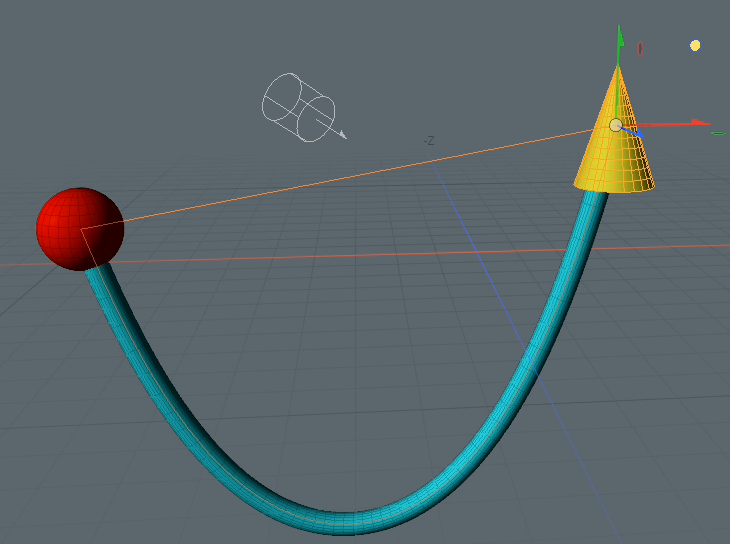Click the small red ring gizmo handle
730x544 pixels.
coord(640,48)
